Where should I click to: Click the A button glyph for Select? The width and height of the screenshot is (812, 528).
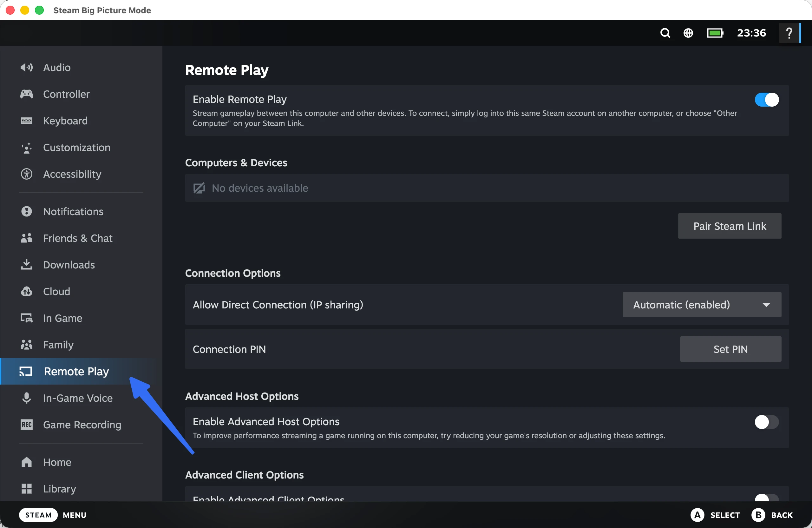[697, 515]
